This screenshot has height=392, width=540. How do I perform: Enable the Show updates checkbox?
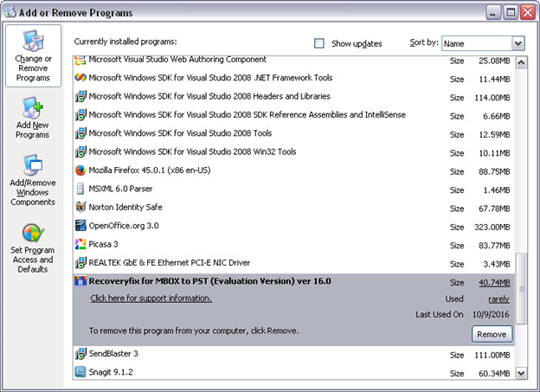coord(319,43)
